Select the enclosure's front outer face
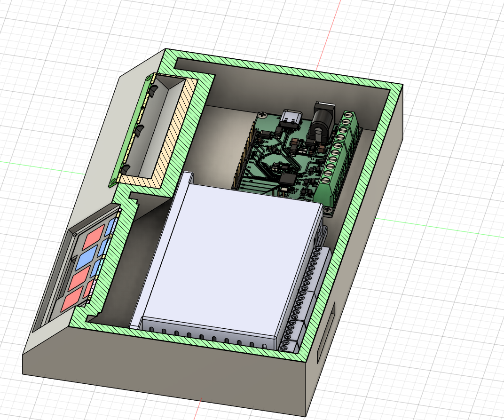Viewport: 504px width, 420px height. point(165,372)
